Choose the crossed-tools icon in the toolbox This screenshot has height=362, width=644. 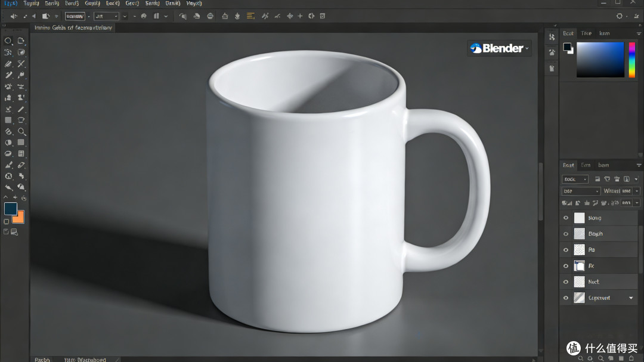tap(21, 64)
